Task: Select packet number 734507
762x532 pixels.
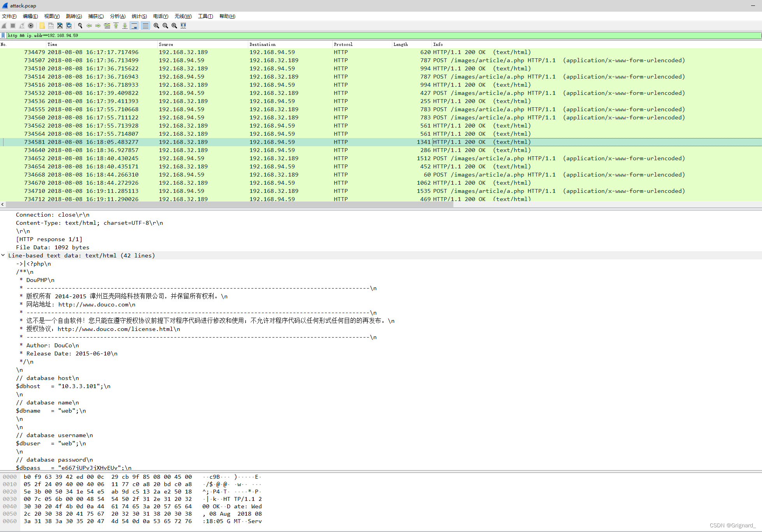Action: click(381, 60)
